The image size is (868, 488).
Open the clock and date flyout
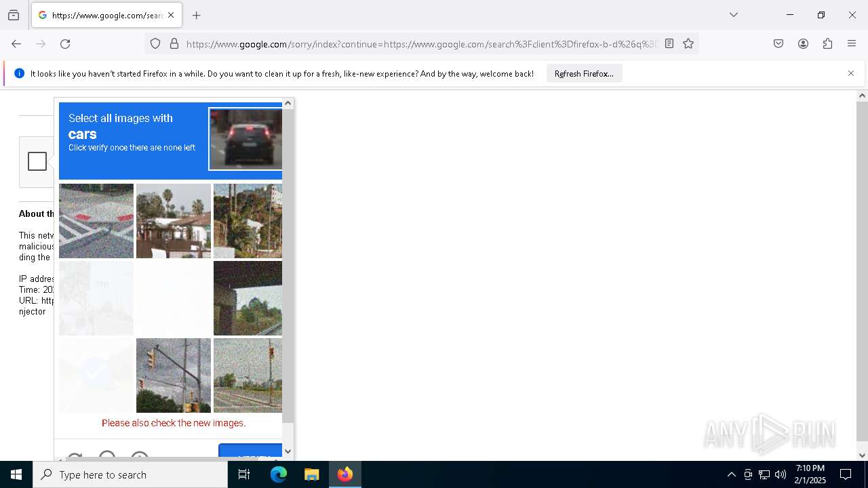pyautogui.click(x=810, y=474)
